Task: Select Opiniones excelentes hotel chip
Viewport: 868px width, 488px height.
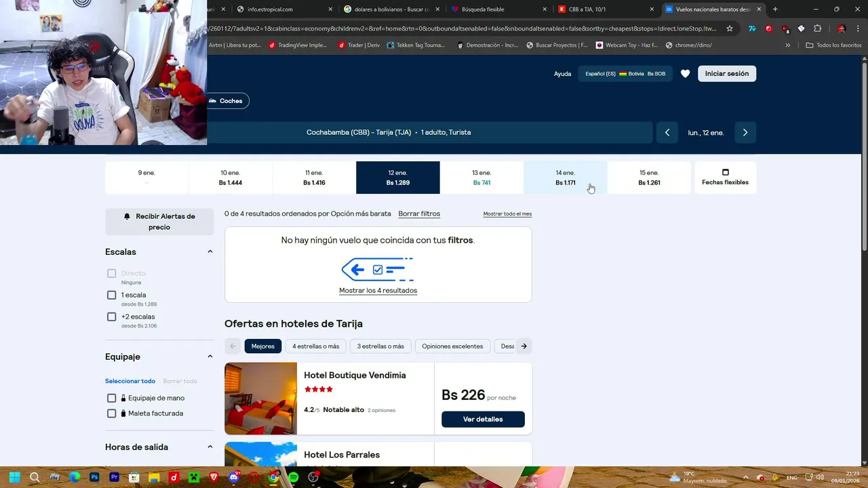Action: (x=452, y=346)
